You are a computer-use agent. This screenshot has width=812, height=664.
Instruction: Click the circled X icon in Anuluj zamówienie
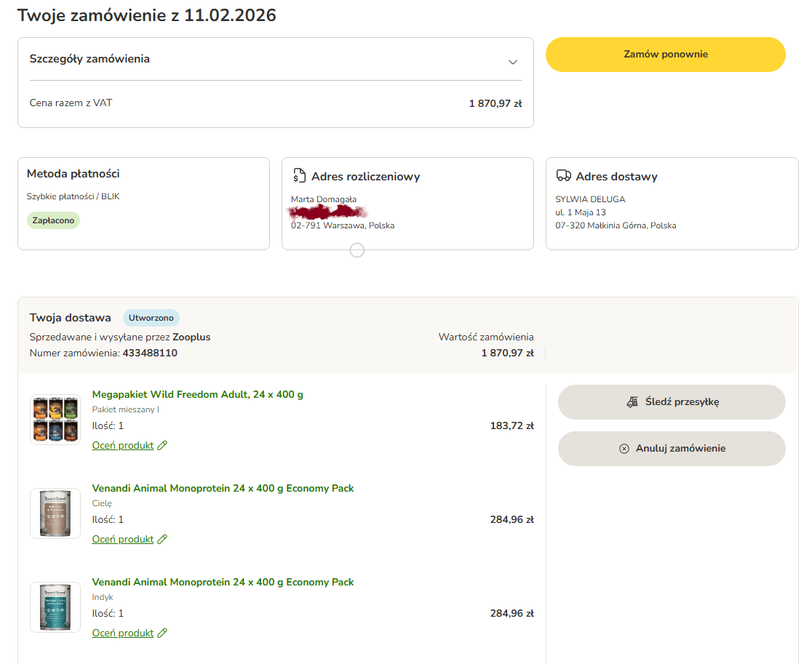pyautogui.click(x=624, y=449)
